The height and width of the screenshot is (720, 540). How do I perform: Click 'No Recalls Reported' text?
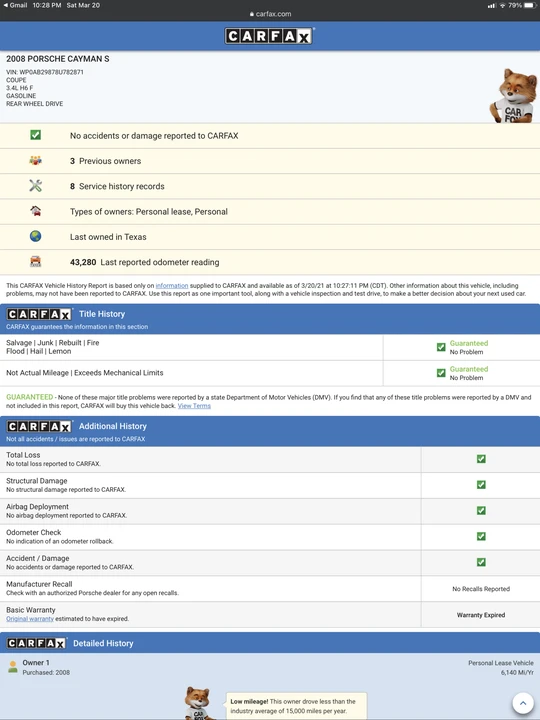[x=481, y=589]
